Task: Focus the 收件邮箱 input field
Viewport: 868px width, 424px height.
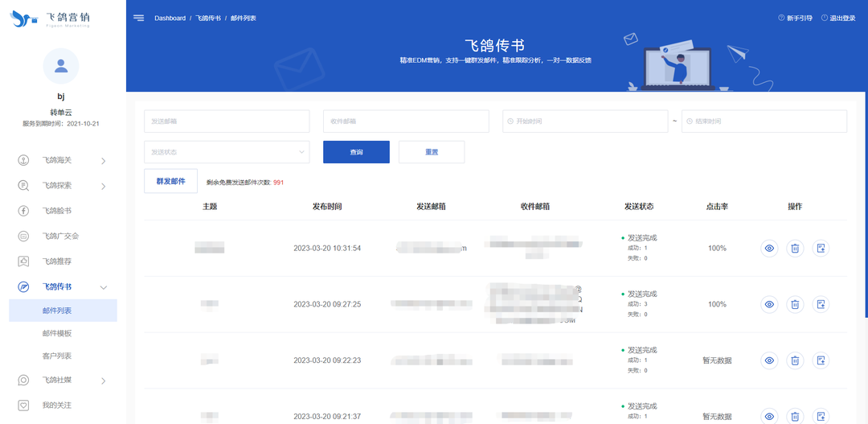Action: point(407,121)
